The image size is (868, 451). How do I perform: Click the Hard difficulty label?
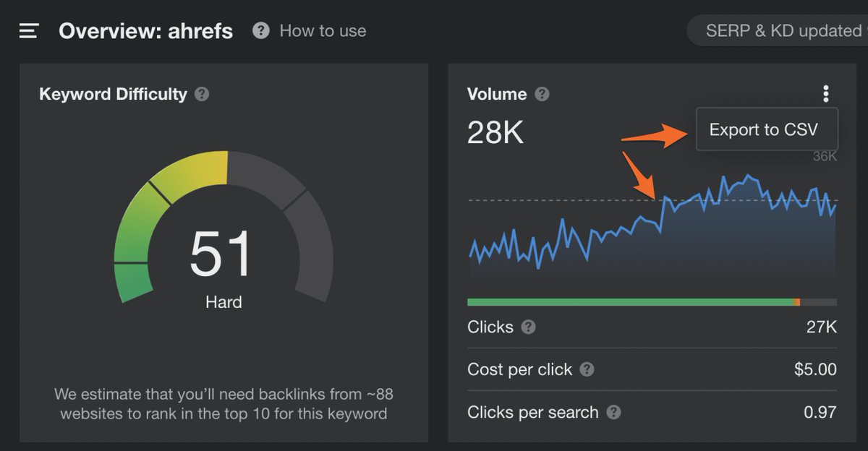pyautogui.click(x=224, y=302)
